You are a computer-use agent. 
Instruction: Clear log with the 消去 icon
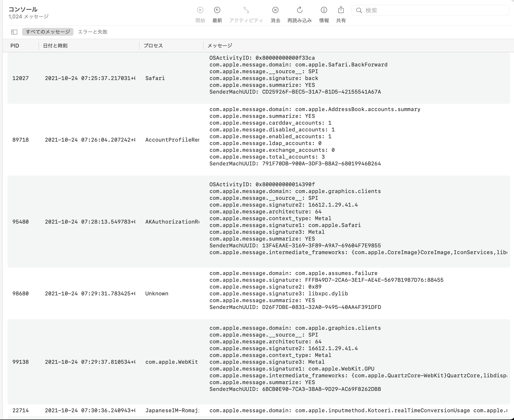click(x=275, y=10)
